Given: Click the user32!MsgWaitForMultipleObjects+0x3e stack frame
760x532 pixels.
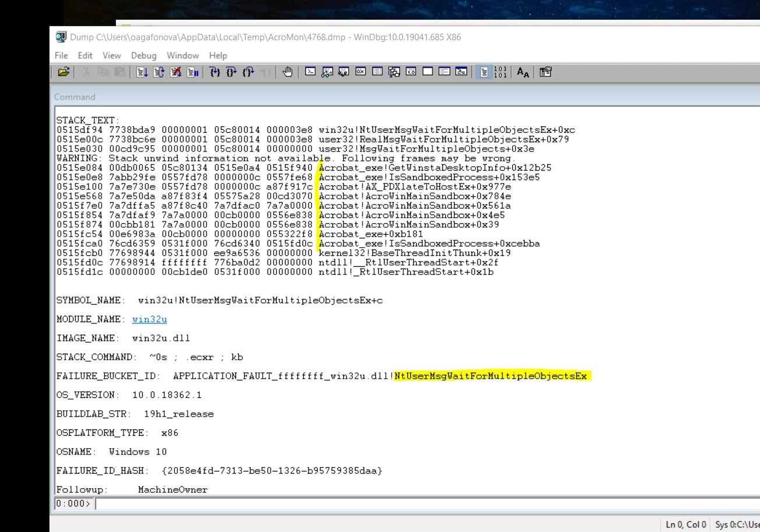Looking at the screenshot, I should [x=427, y=149].
